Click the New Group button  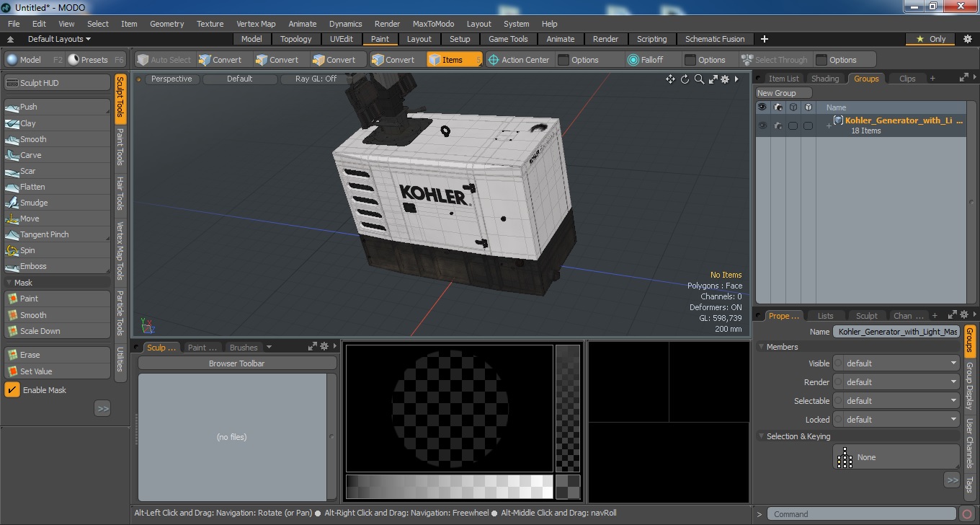click(x=784, y=93)
